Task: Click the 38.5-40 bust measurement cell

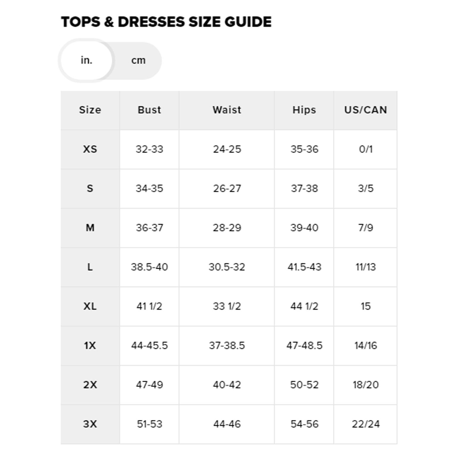Action: point(149,267)
